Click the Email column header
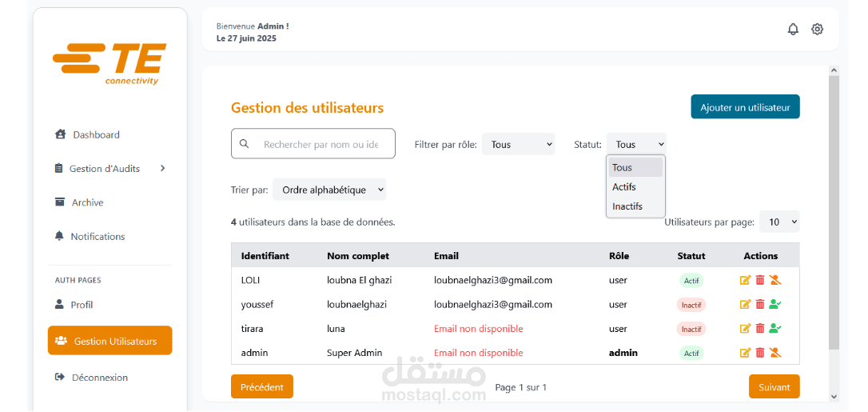 click(446, 255)
